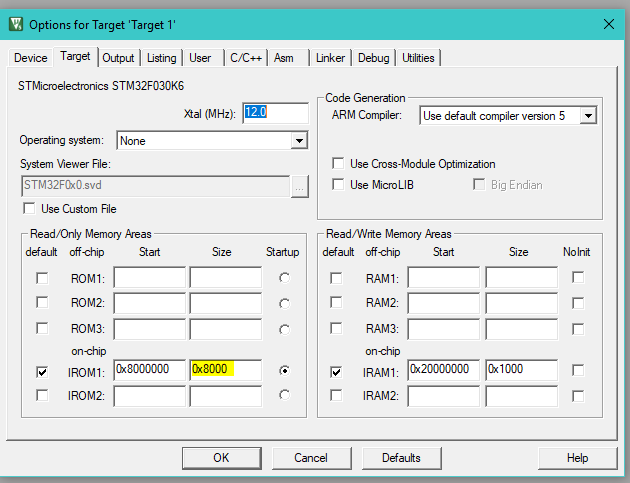
Task: Enable NoInit for IRAM1
Action: tap(578, 370)
